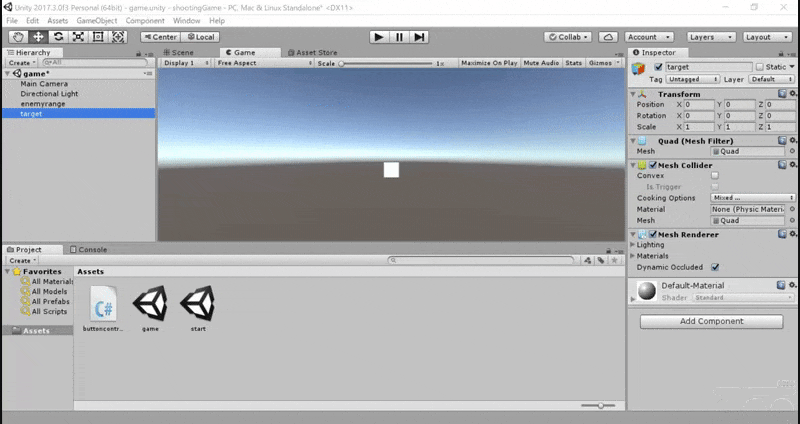The height and width of the screenshot is (424, 800).
Task: Open Layers dropdown in toolbar
Action: coord(710,37)
